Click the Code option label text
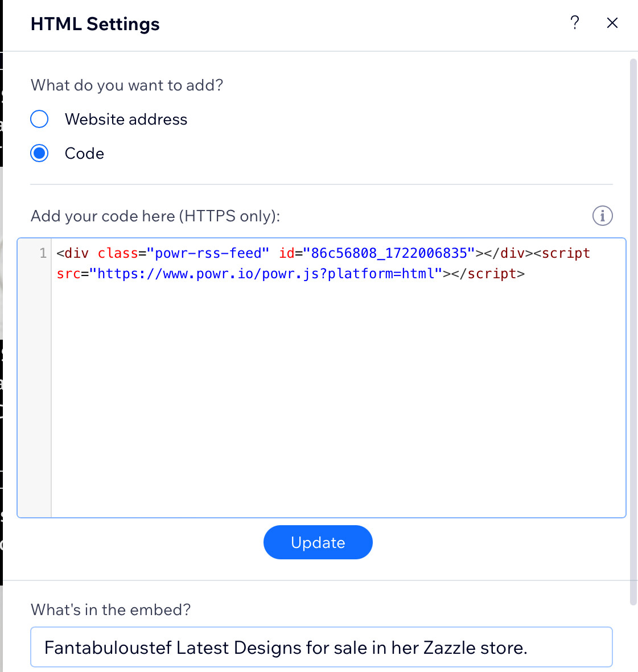Image resolution: width=638 pixels, height=672 pixels. (x=84, y=154)
